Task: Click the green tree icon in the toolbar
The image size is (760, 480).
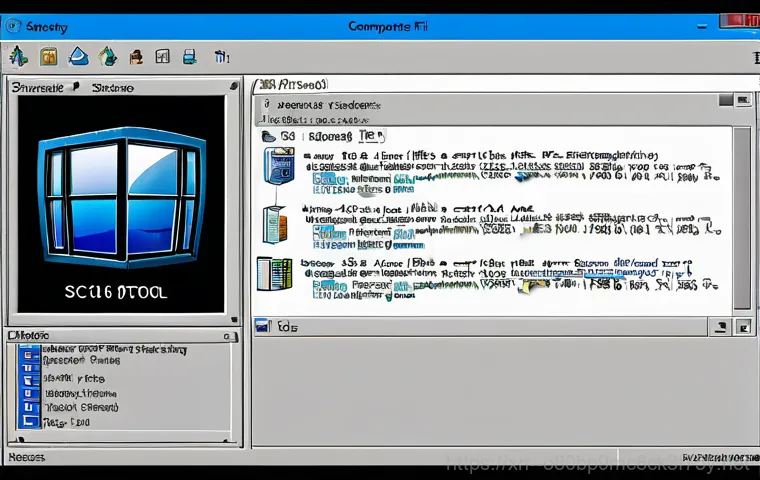Action: pyautogui.click(x=17, y=56)
